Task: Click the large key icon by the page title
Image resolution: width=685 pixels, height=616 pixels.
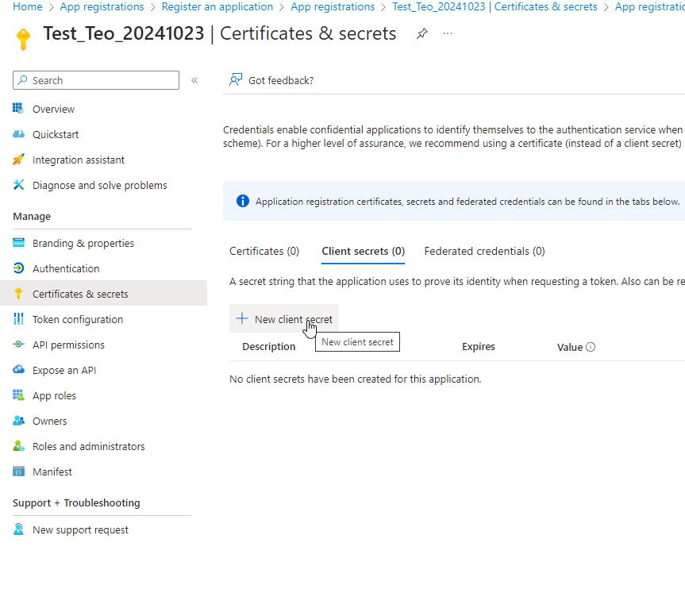Action: tap(23, 40)
